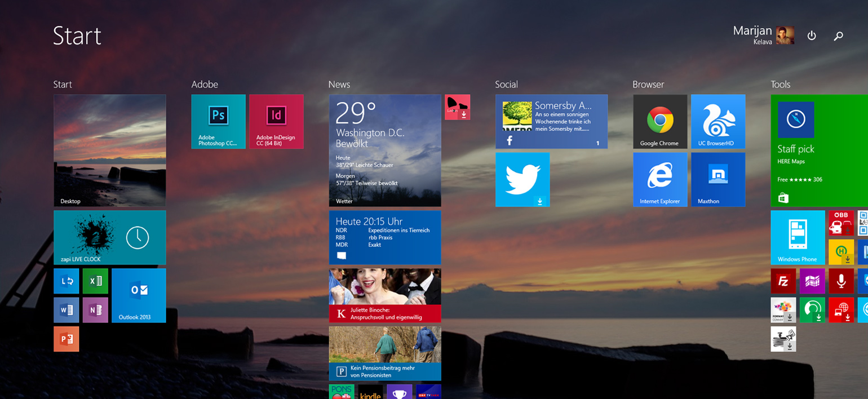Launch Internet Explorer
Image resolution: width=868 pixels, height=399 pixels.
tap(660, 180)
